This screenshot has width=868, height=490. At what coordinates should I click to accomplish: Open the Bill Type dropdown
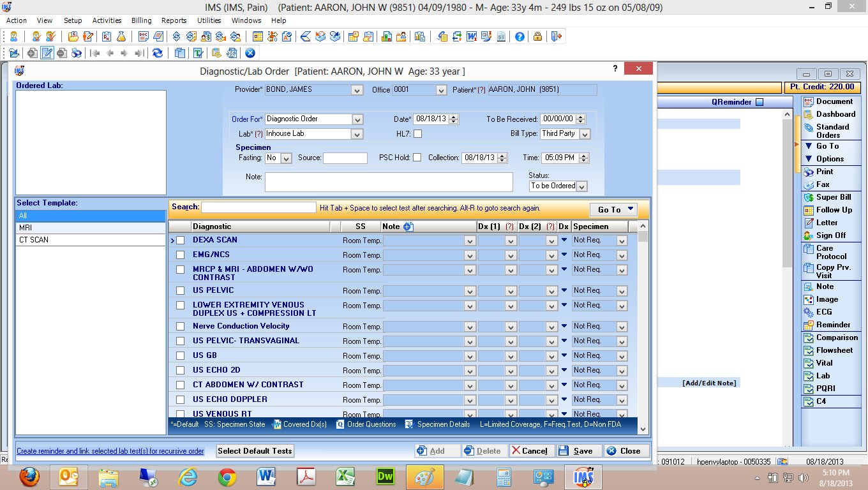(x=585, y=134)
